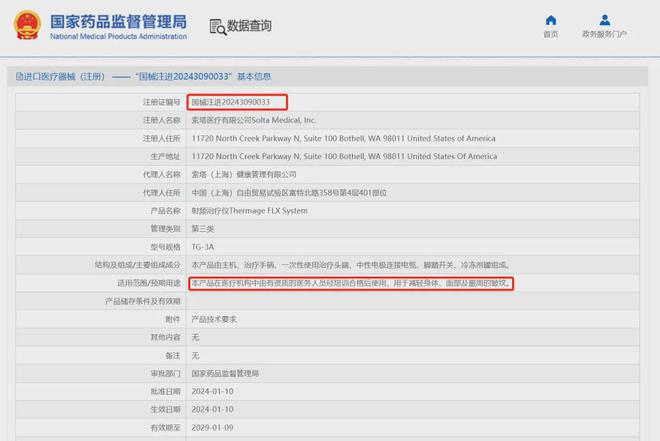The image size is (660, 441).
Task: Click the 注册证编号 field label
Action: tap(162, 102)
